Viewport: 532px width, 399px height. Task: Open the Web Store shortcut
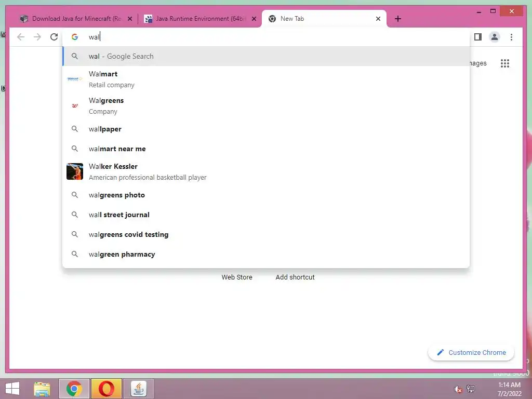(237, 277)
